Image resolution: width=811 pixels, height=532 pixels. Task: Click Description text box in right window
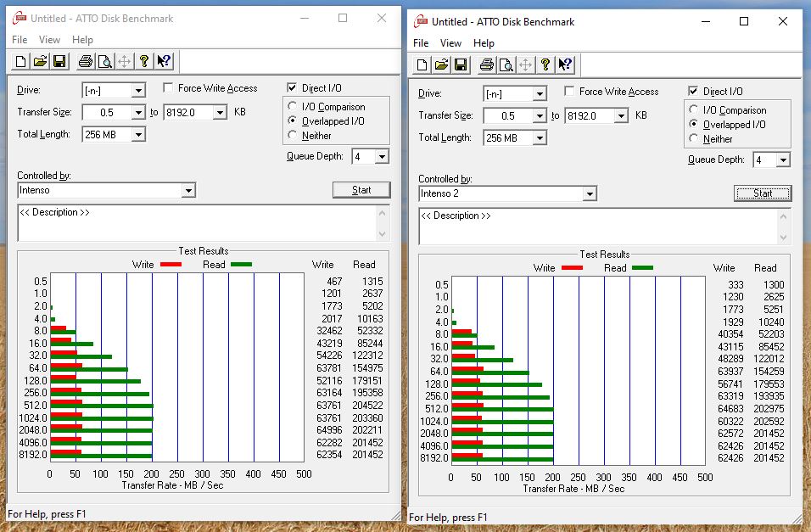pos(598,227)
